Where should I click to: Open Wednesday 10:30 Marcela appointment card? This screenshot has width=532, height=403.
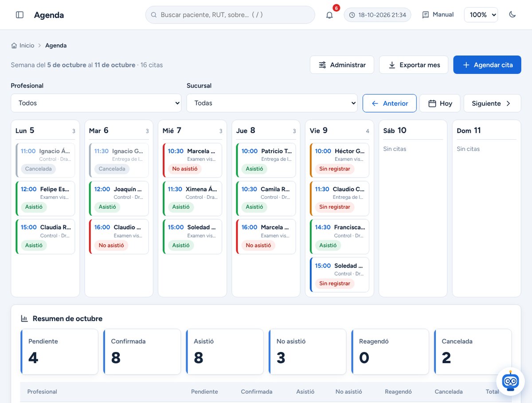coord(192,160)
